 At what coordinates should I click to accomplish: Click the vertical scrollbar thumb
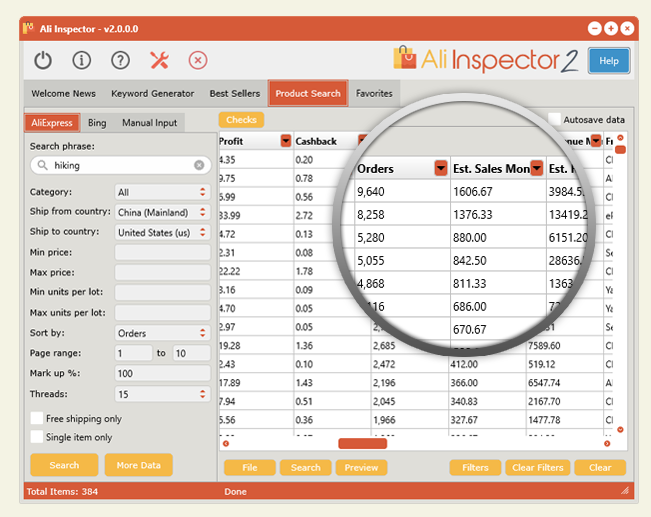pos(620,149)
